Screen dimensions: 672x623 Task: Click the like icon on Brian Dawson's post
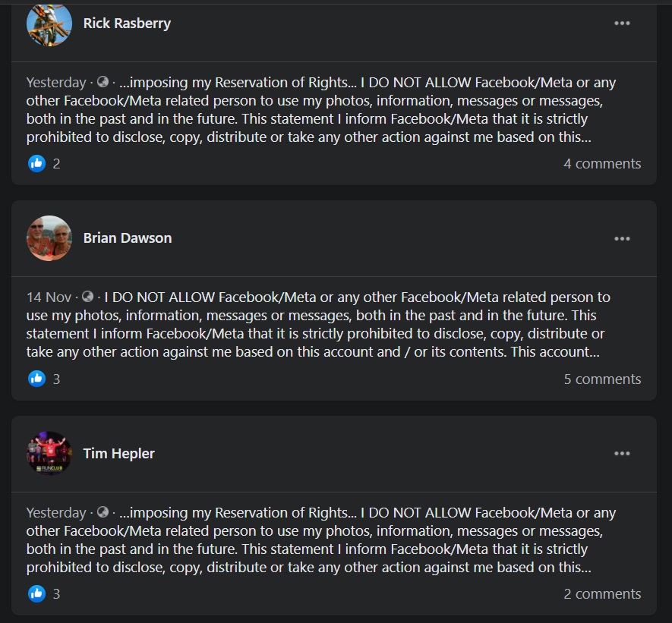tap(36, 379)
